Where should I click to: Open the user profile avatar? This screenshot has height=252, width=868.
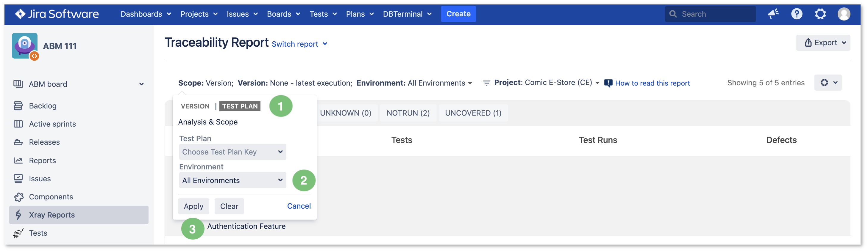point(844,14)
